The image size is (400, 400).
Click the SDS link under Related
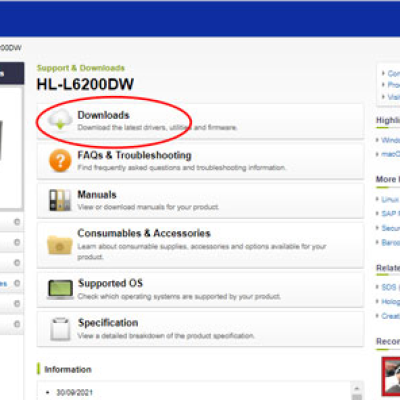click(390, 287)
